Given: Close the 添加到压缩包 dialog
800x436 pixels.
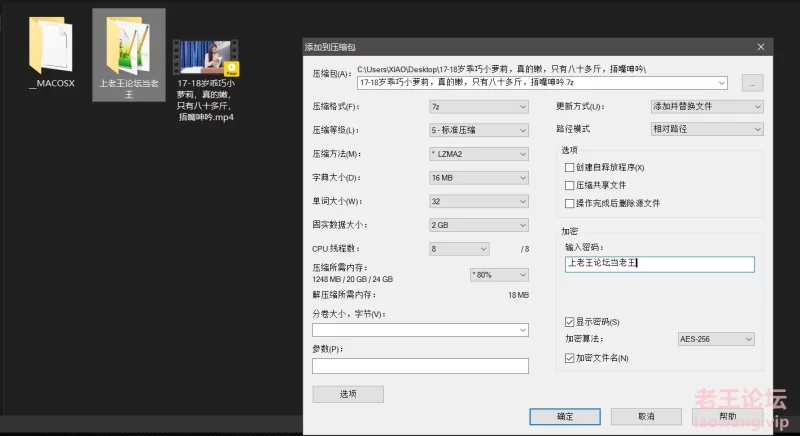Looking at the screenshot, I should (761, 47).
